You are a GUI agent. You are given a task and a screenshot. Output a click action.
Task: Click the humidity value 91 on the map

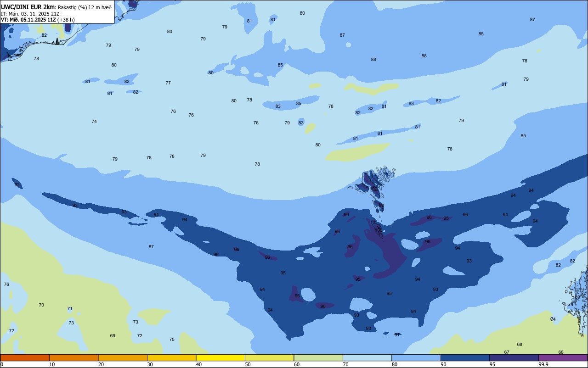coord(397,335)
